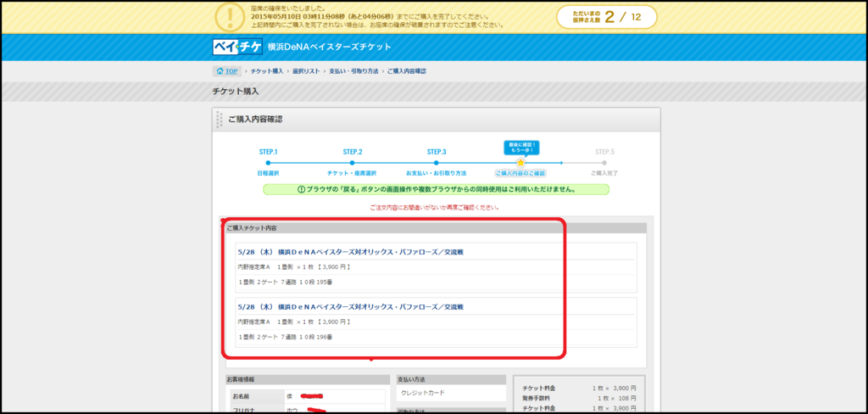Click the grip icon beside ご購入内容確認 heading
Viewport: 868px width, 414px height.
pos(220,119)
